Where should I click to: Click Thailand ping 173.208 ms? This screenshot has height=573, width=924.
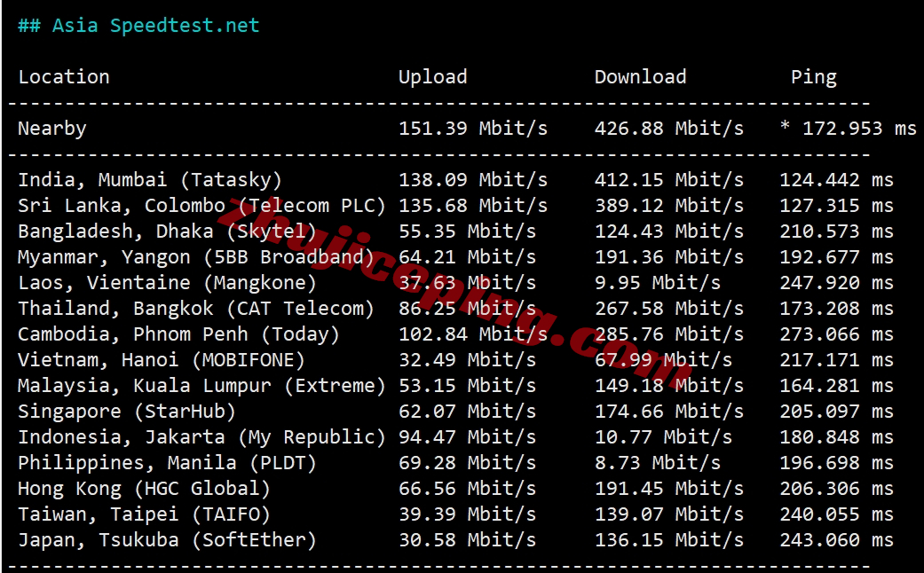(x=836, y=309)
